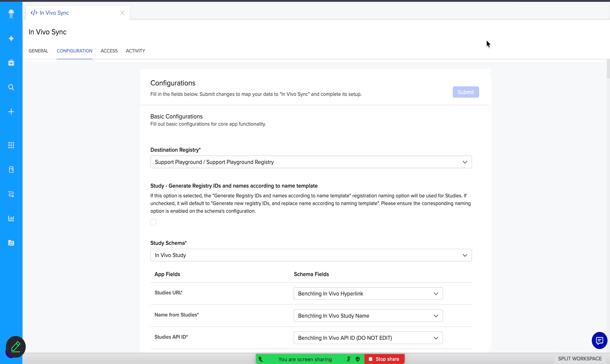The width and height of the screenshot is (610, 364).
Task: Open the workflows arrows icon in sidebar
Action: click(x=11, y=194)
